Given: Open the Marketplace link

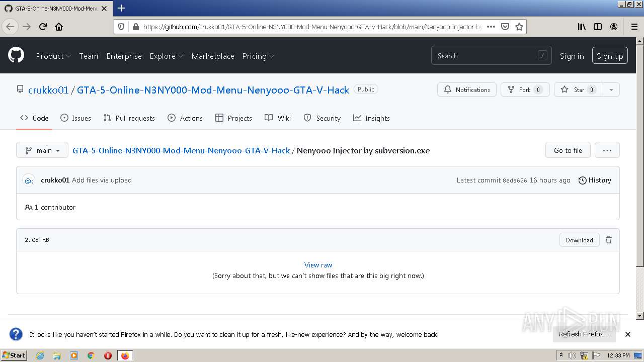Looking at the screenshot, I should [x=213, y=56].
